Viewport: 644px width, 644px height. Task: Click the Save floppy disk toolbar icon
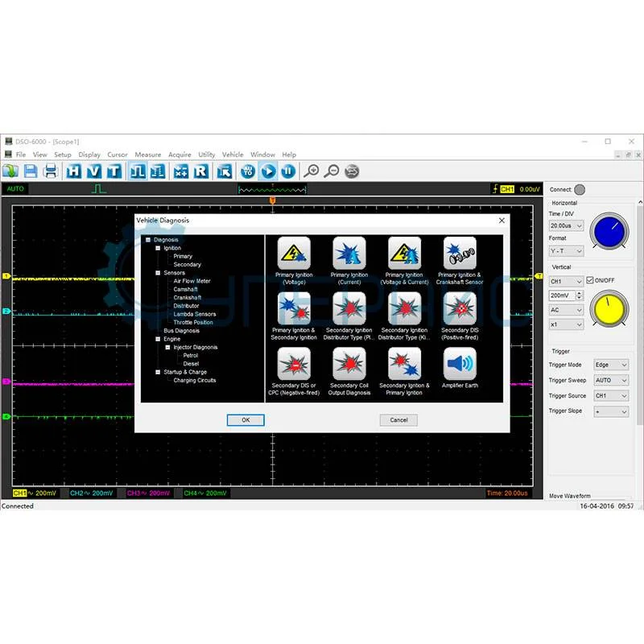pyautogui.click(x=31, y=171)
